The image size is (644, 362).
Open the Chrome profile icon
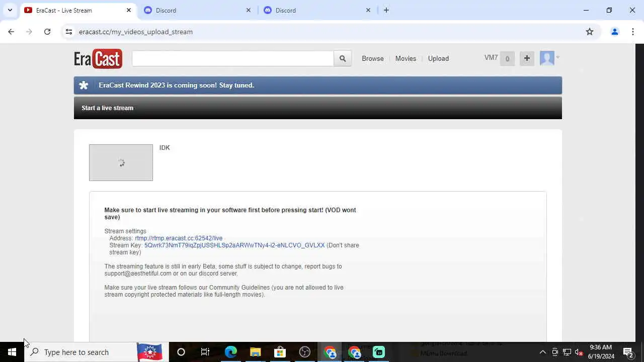click(614, 32)
